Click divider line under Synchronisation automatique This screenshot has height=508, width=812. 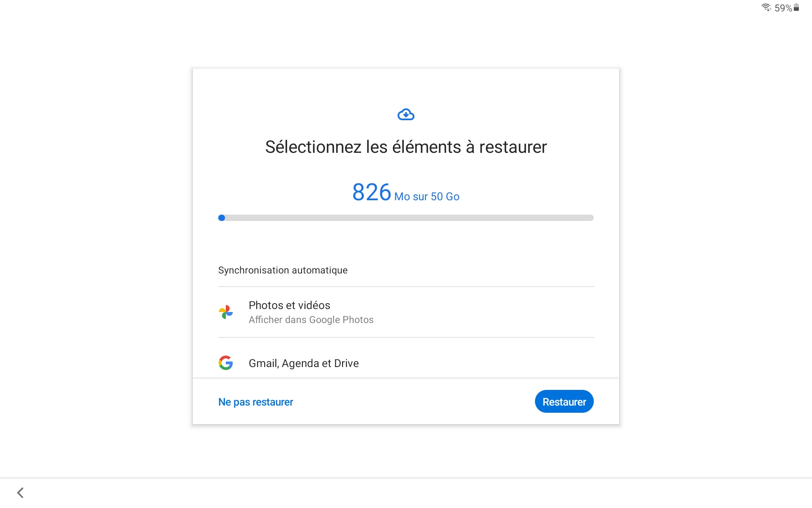[x=406, y=287]
